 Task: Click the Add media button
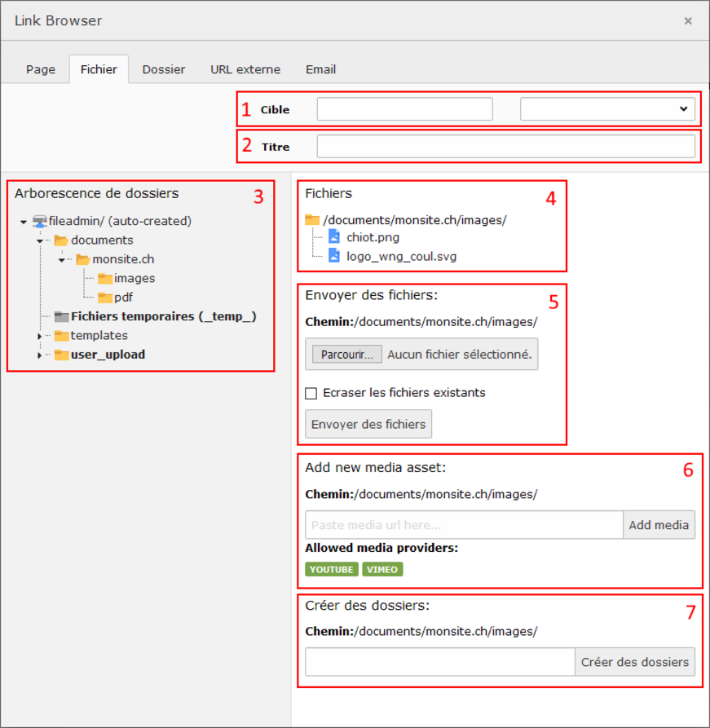(659, 525)
